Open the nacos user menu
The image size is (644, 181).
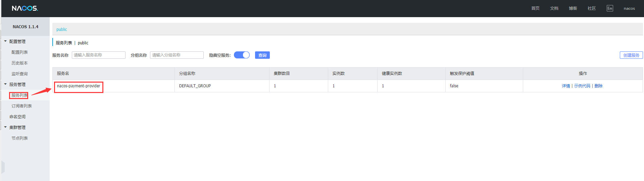[629, 8]
